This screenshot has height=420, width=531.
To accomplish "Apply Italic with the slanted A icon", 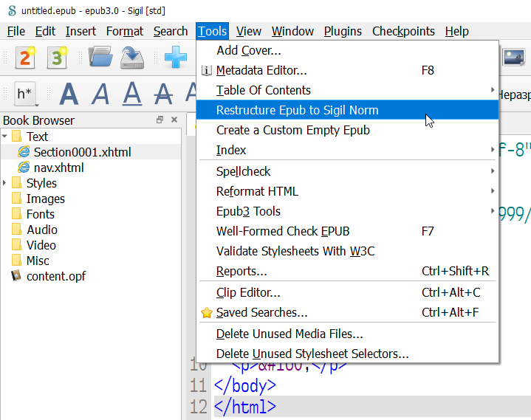I will (x=100, y=94).
